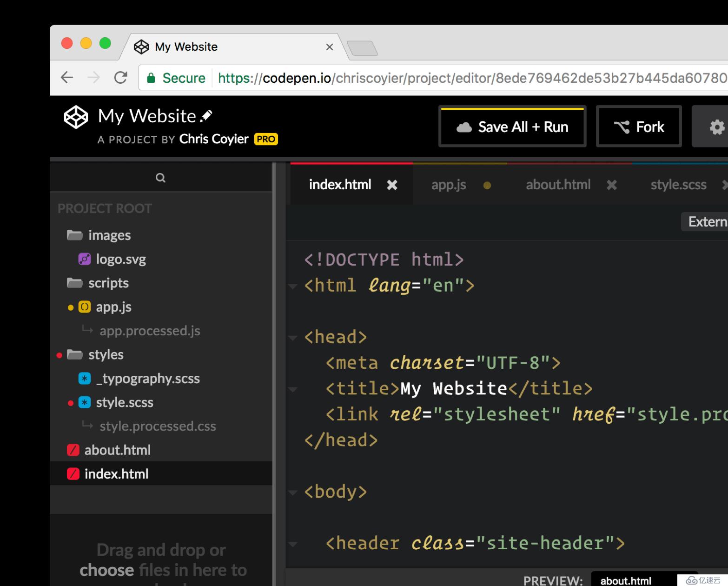Click Chris Coyier author link
Screen dimensions: 728x586
tap(214, 139)
